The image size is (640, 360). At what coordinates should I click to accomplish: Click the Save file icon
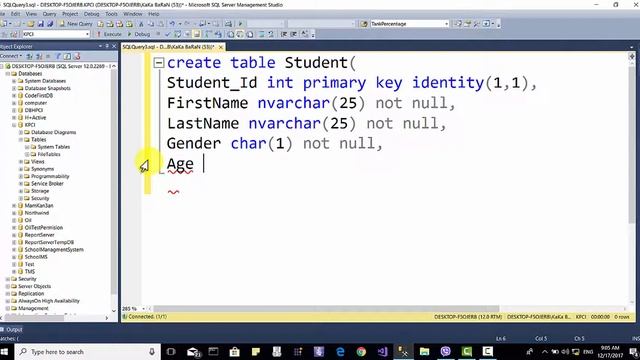(x=41, y=24)
